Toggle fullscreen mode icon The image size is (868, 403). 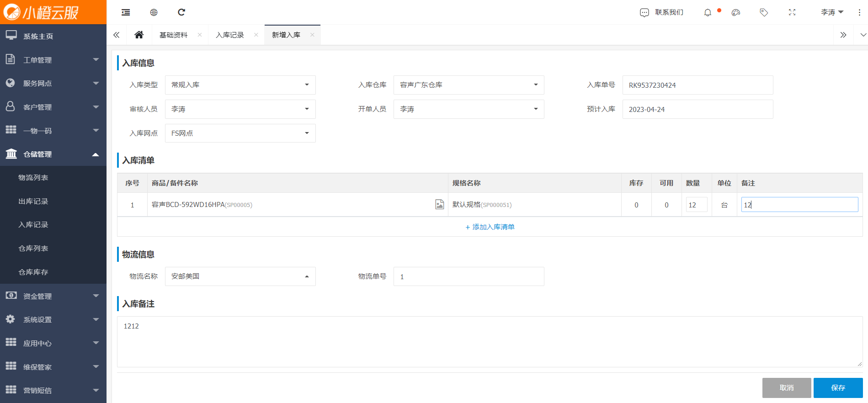[x=792, y=12]
